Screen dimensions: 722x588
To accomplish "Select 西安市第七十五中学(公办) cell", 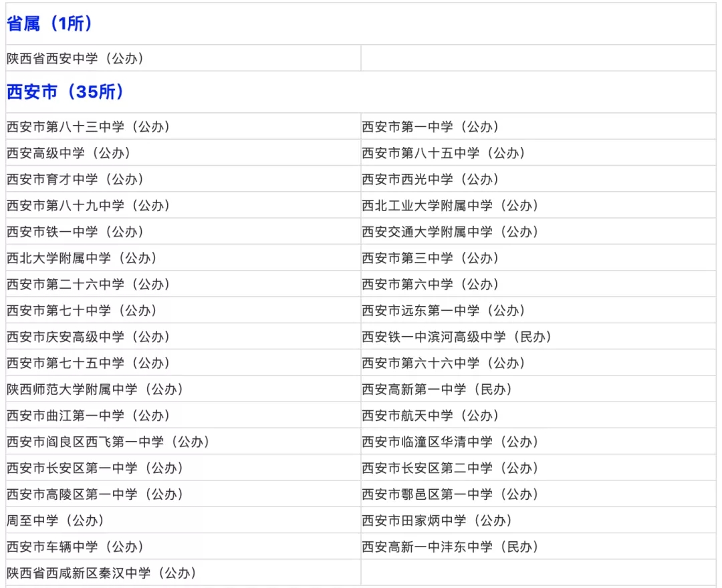I will click(183, 362).
